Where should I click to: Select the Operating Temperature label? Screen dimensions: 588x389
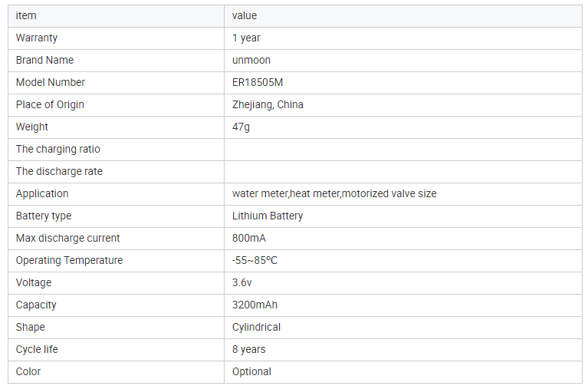[x=69, y=261]
